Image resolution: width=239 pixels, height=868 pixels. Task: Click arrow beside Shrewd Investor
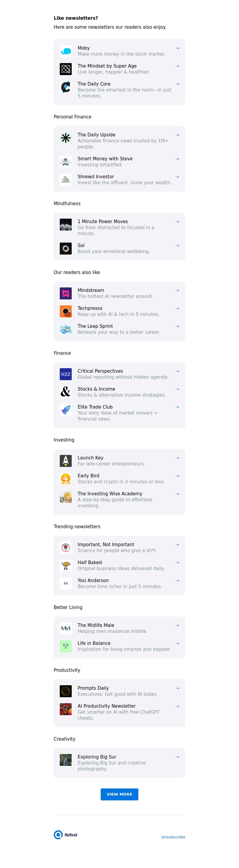[177, 176]
